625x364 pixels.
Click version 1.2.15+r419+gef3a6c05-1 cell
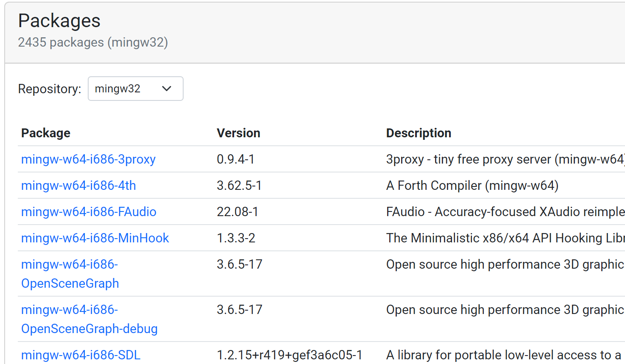290,355
